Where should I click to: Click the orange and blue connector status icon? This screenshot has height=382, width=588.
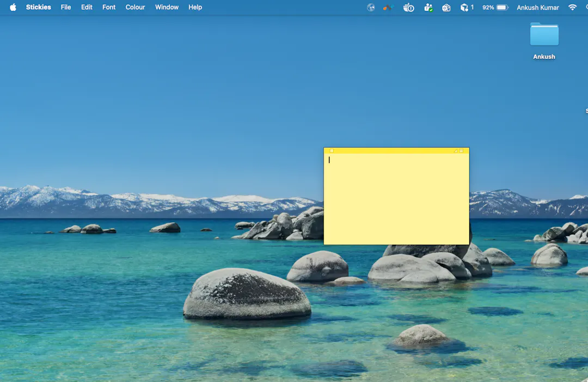click(x=388, y=7)
